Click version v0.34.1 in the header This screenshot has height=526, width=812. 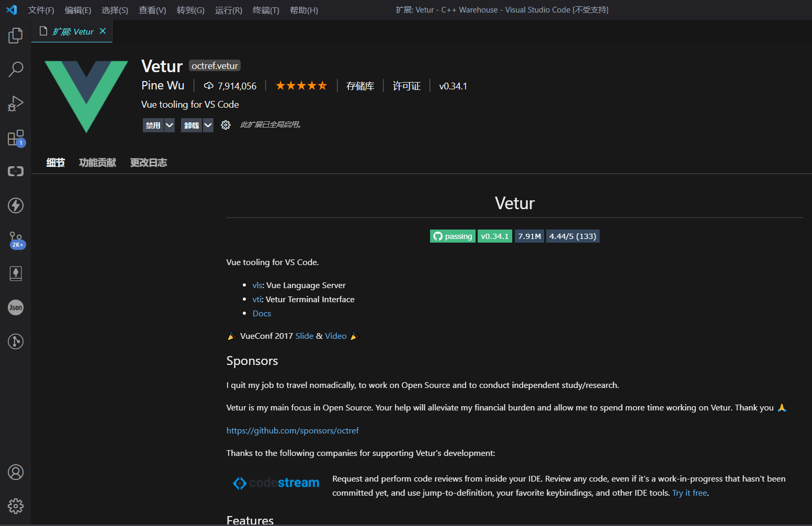click(453, 86)
